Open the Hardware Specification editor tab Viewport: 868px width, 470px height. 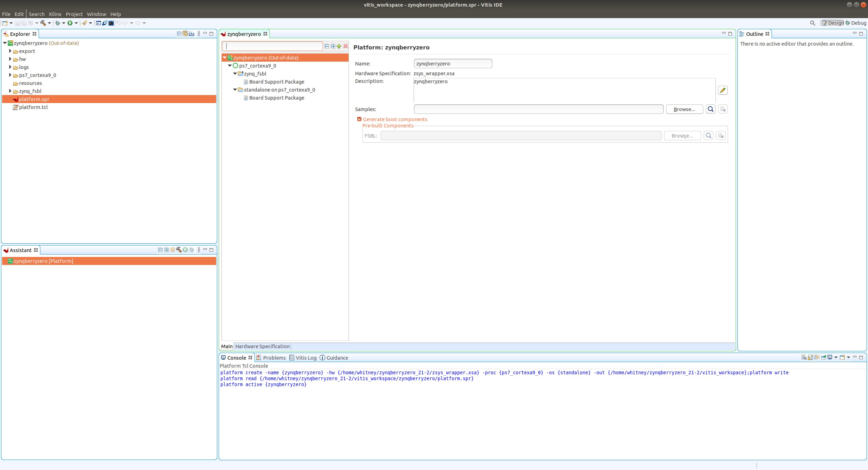tap(262, 346)
